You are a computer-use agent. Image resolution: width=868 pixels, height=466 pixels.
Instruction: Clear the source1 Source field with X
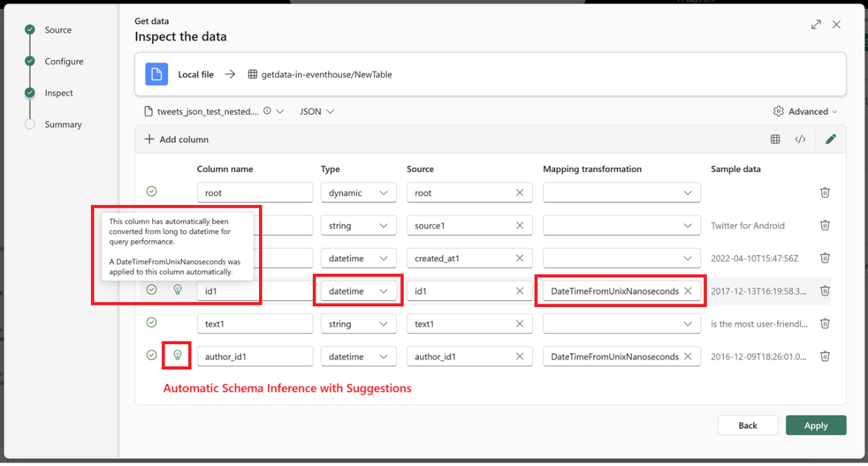click(519, 225)
